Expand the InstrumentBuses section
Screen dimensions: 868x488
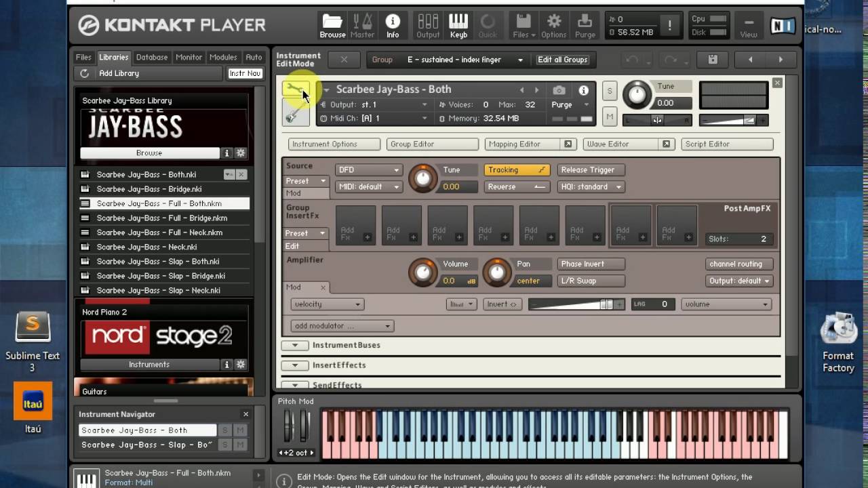[x=295, y=345]
